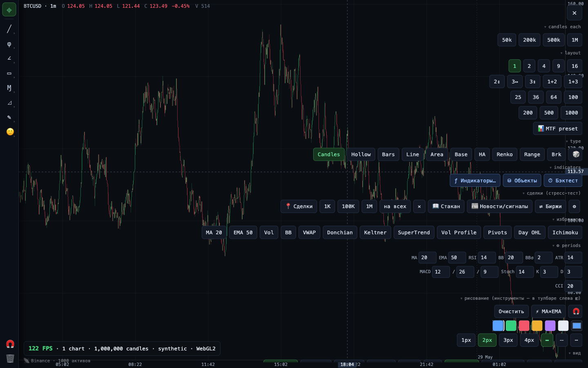Screen dimensions: 588x368
Task: Toggle the Vol indicator
Action: pyautogui.click(x=269, y=232)
